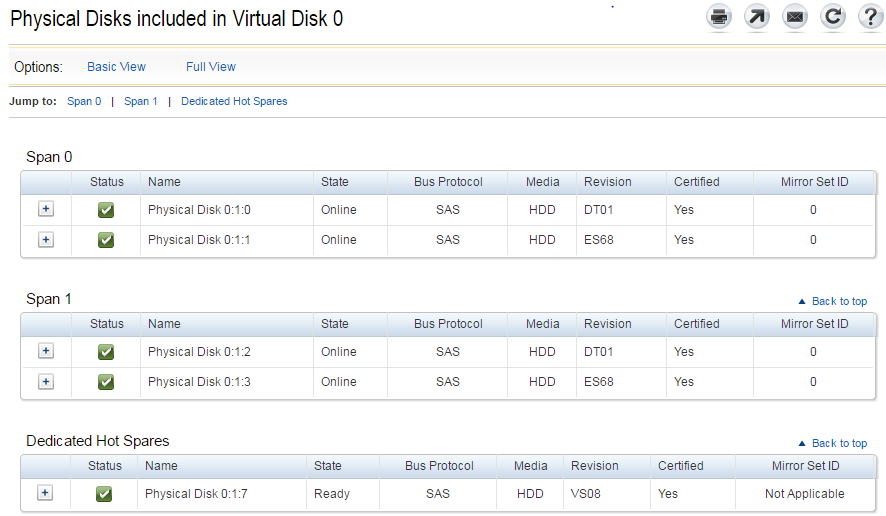Click the Print icon
Viewport: 886px width, 516px height.
(x=719, y=17)
